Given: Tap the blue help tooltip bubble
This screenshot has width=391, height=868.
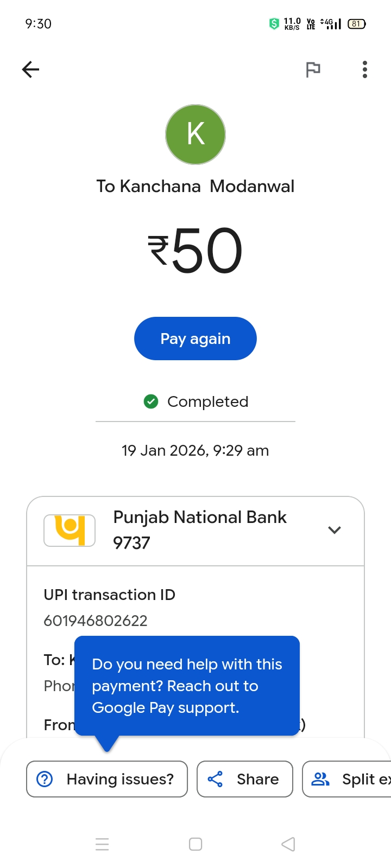Looking at the screenshot, I should click(x=187, y=686).
